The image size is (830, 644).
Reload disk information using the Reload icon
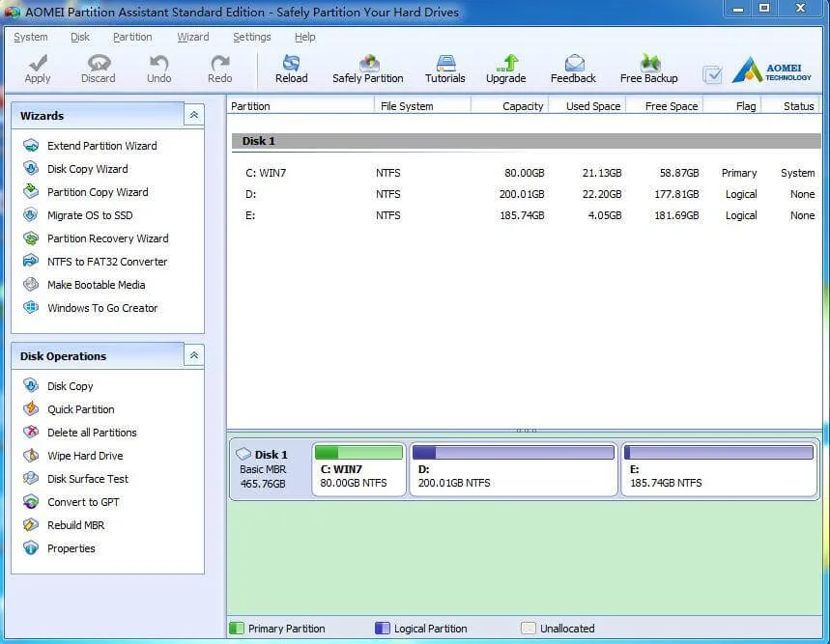(291, 68)
